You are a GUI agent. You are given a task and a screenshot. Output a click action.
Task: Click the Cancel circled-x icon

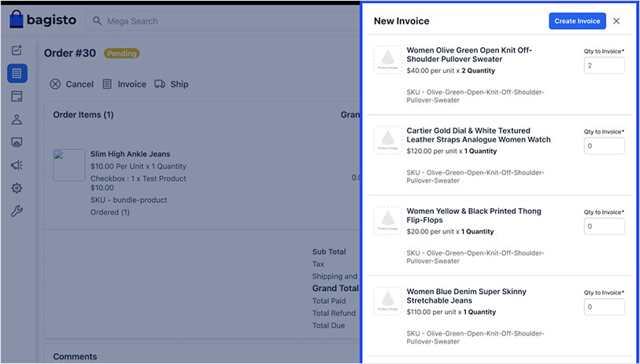[x=55, y=84]
